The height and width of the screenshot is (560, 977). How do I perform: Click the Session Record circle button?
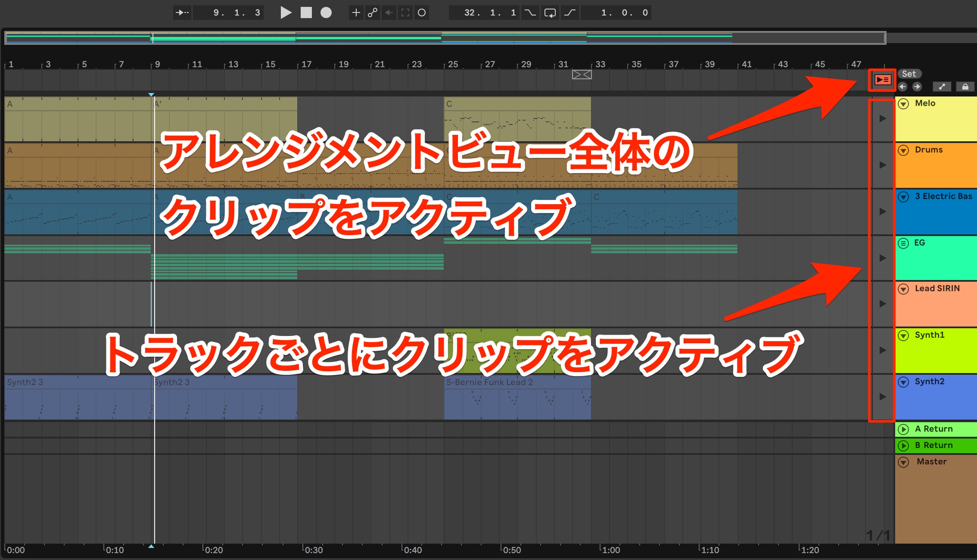[422, 12]
